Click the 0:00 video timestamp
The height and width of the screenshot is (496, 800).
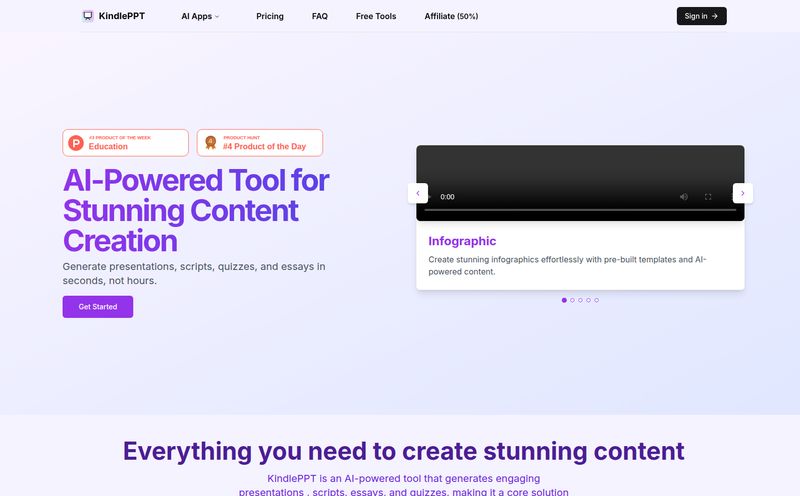click(x=447, y=197)
